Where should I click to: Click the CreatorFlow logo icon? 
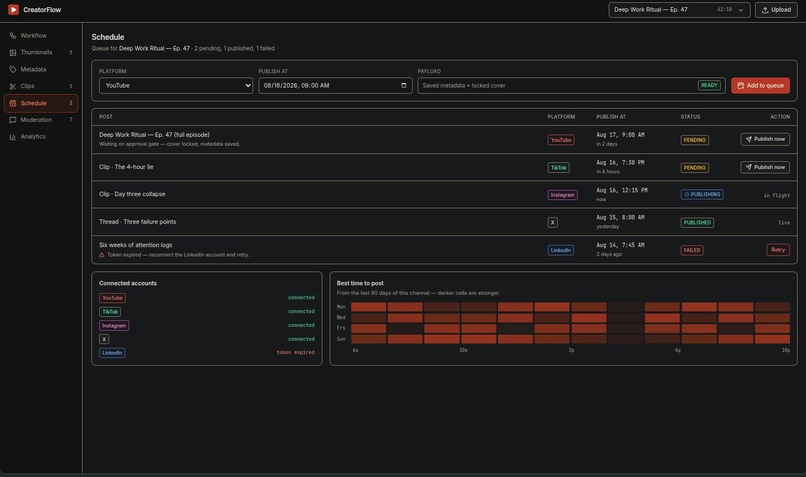[13, 10]
